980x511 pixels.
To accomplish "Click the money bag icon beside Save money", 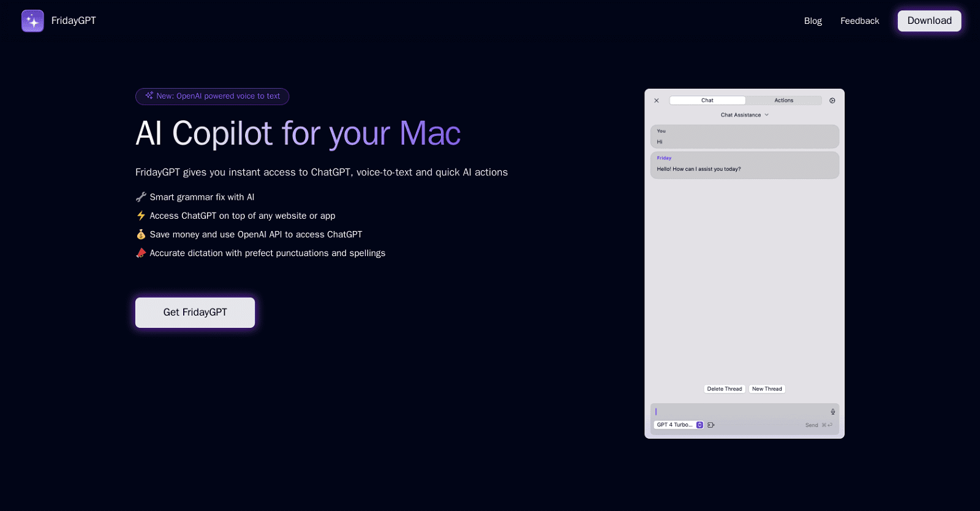I will click(141, 235).
